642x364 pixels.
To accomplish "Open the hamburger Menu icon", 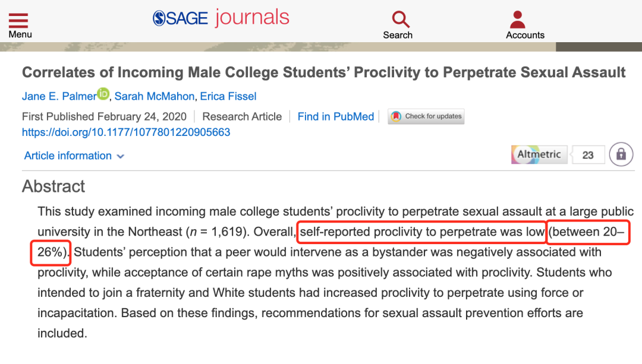I will pyautogui.click(x=18, y=20).
